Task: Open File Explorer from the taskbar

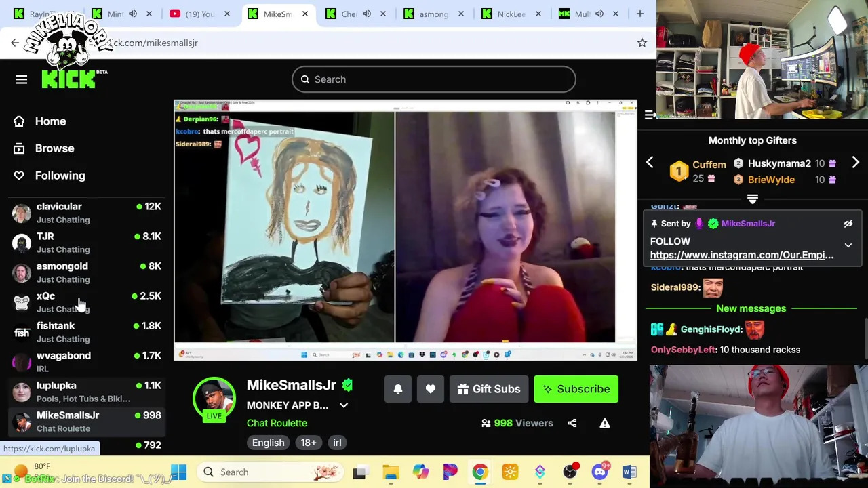Action: tap(391, 472)
